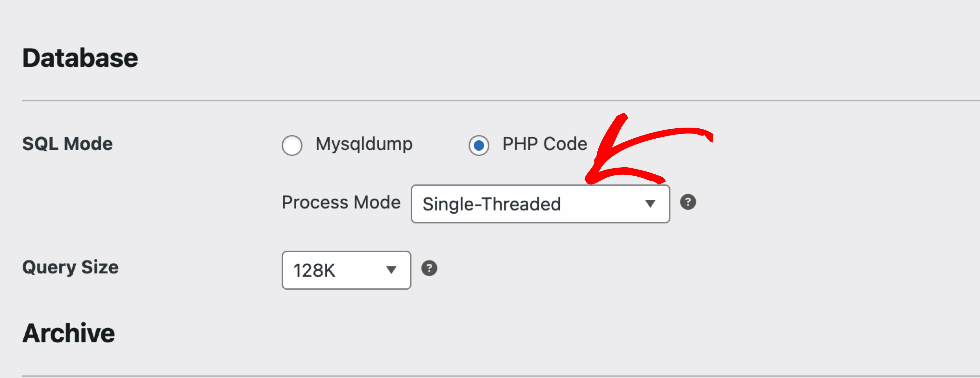Click the Single-Threaded value text

pyautogui.click(x=492, y=204)
